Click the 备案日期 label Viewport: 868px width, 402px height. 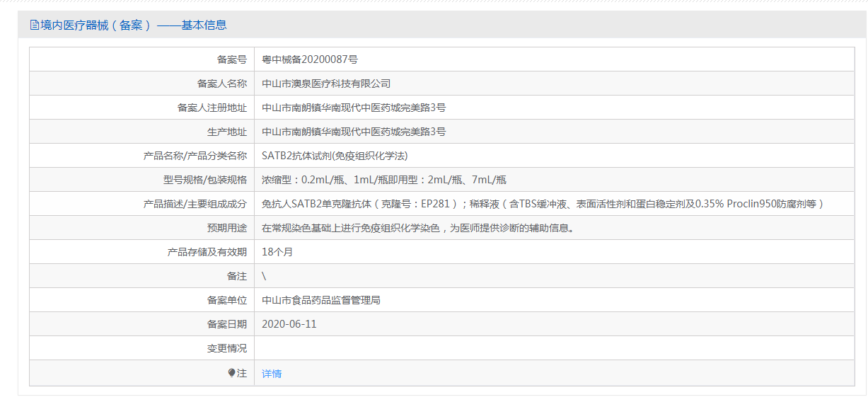pyautogui.click(x=227, y=324)
